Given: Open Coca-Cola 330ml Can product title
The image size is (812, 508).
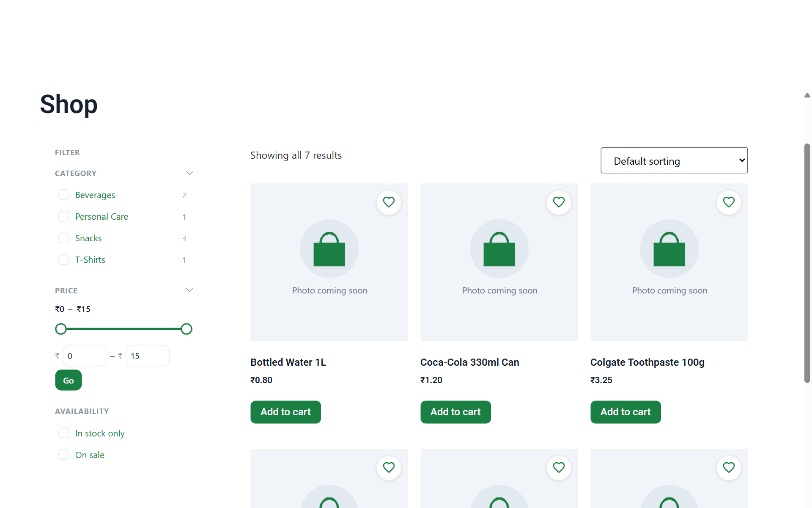Looking at the screenshot, I should [469, 362].
